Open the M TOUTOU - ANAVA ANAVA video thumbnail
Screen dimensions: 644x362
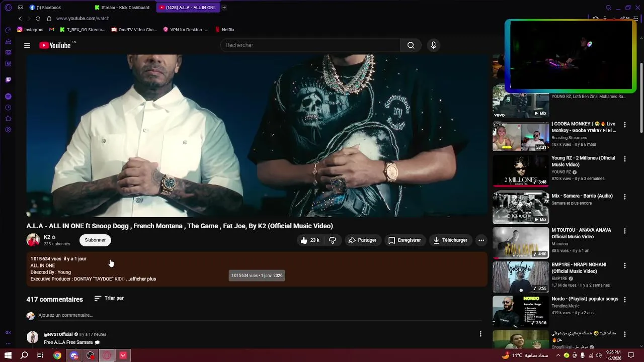pyautogui.click(x=521, y=243)
